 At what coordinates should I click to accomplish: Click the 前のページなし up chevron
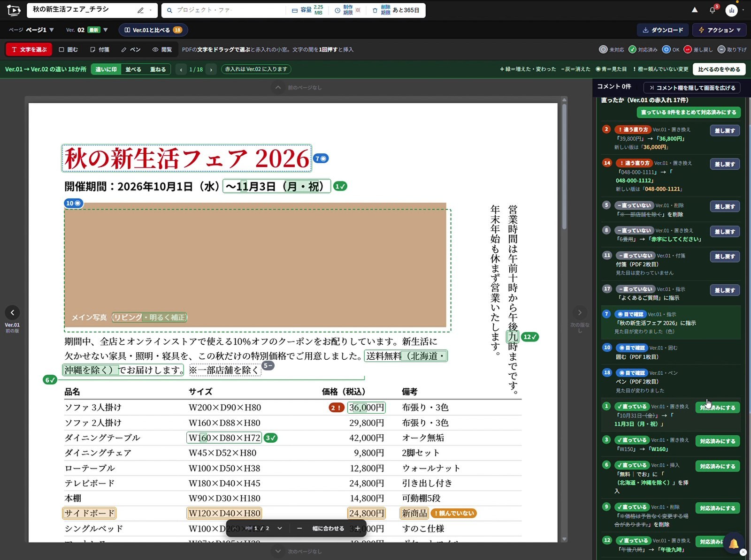pos(278,87)
